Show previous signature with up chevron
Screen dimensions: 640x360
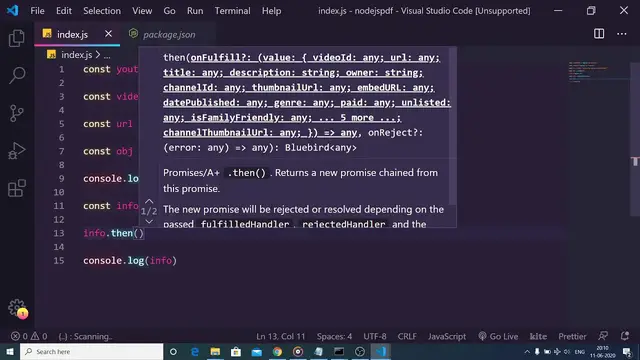[x=149, y=201]
